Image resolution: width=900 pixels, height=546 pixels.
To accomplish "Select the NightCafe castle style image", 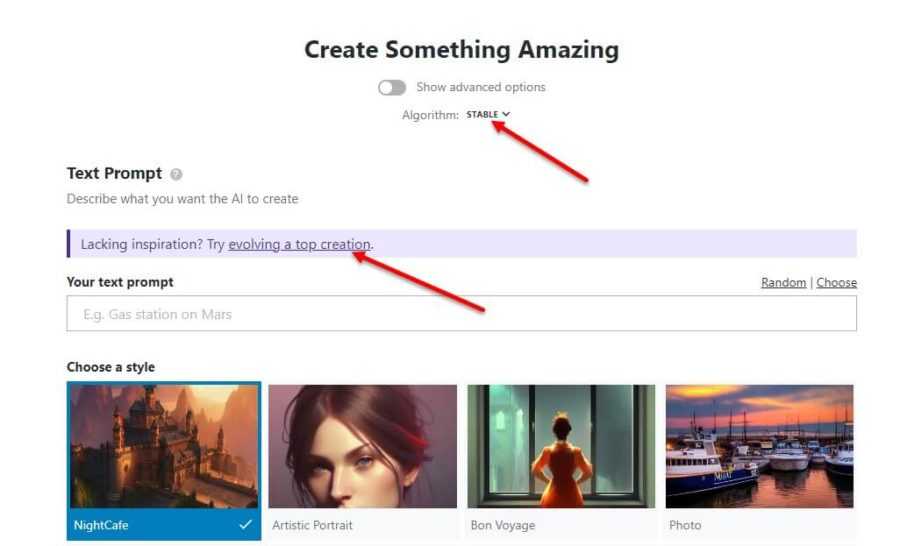I will (x=164, y=446).
